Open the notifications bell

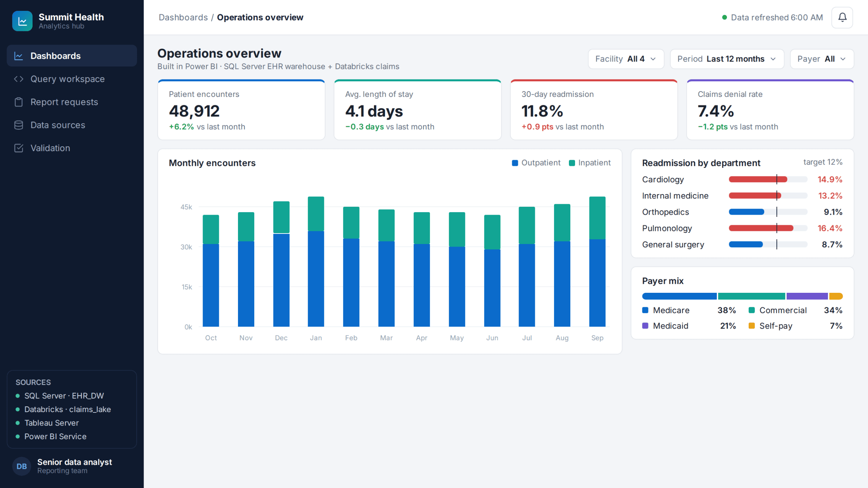tap(842, 17)
